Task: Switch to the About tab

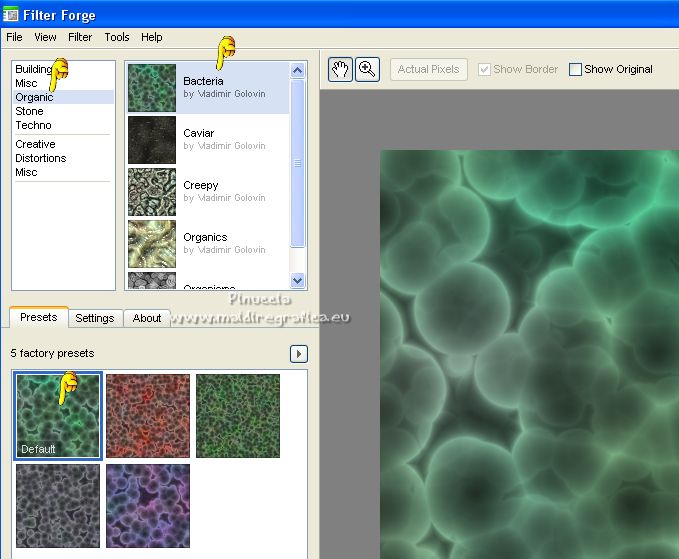Action: [147, 318]
